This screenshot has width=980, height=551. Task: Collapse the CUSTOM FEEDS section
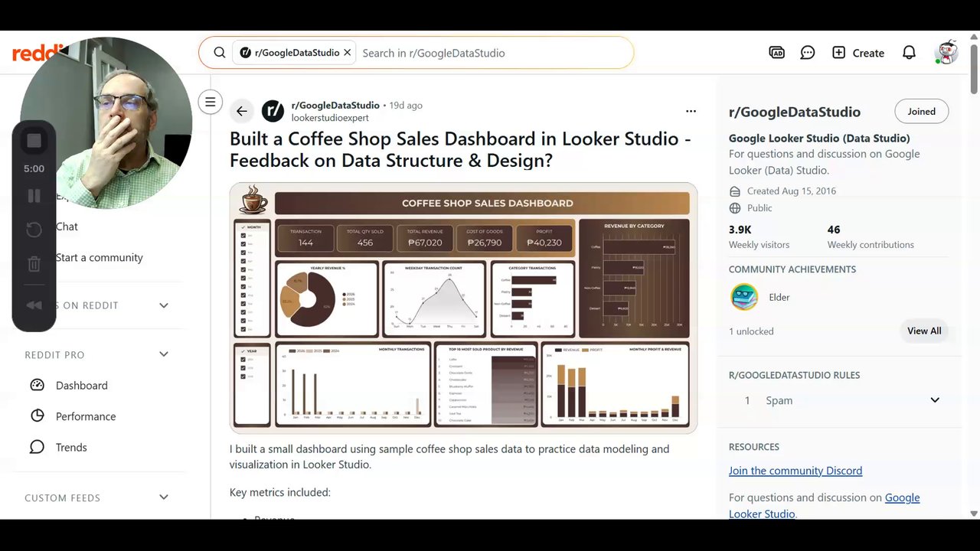(x=163, y=497)
